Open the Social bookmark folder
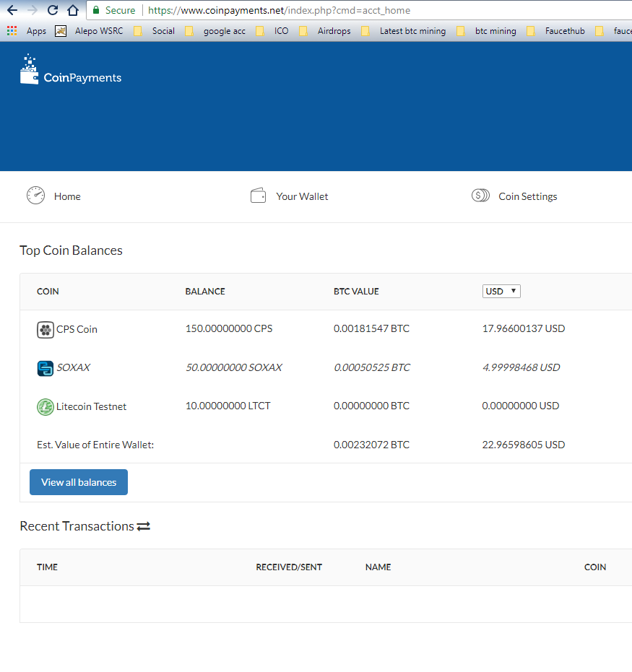The image size is (632, 672). (155, 31)
